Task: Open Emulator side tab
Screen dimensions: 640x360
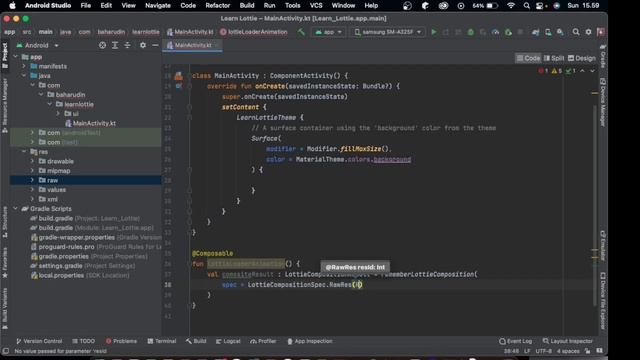Action: click(602, 246)
